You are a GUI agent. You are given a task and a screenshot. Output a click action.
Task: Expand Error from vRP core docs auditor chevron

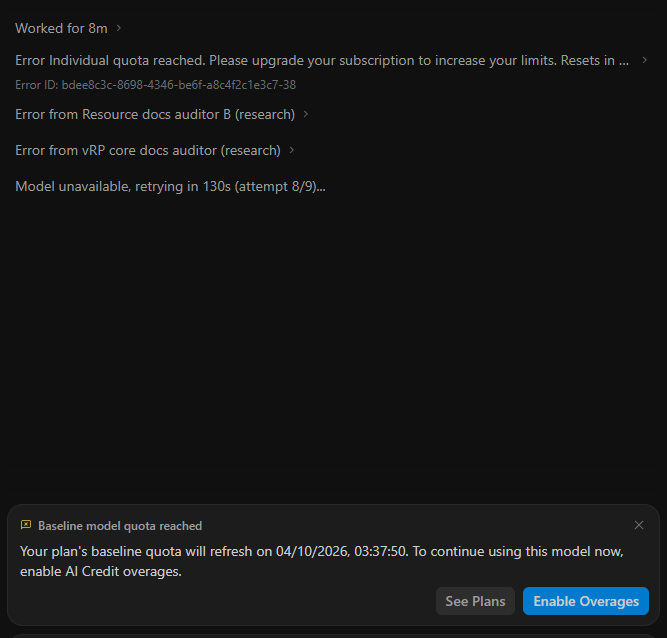pos(291,150)
